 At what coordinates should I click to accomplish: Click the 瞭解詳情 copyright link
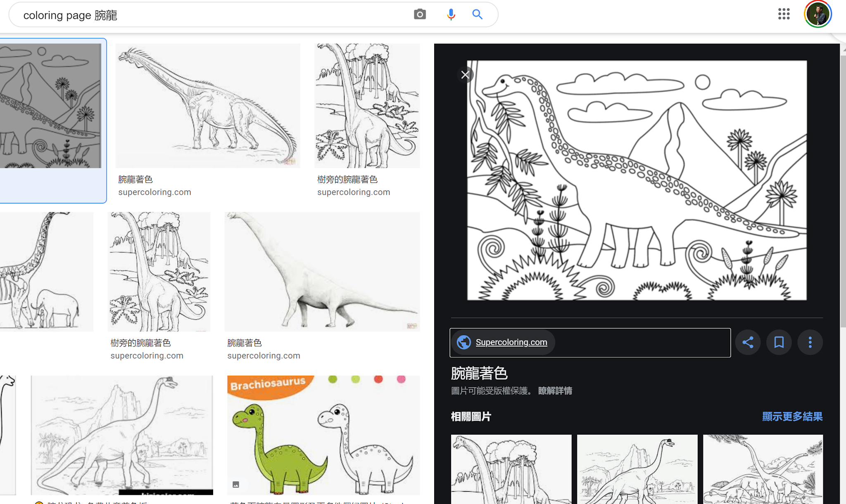click(x=555, y=390)
